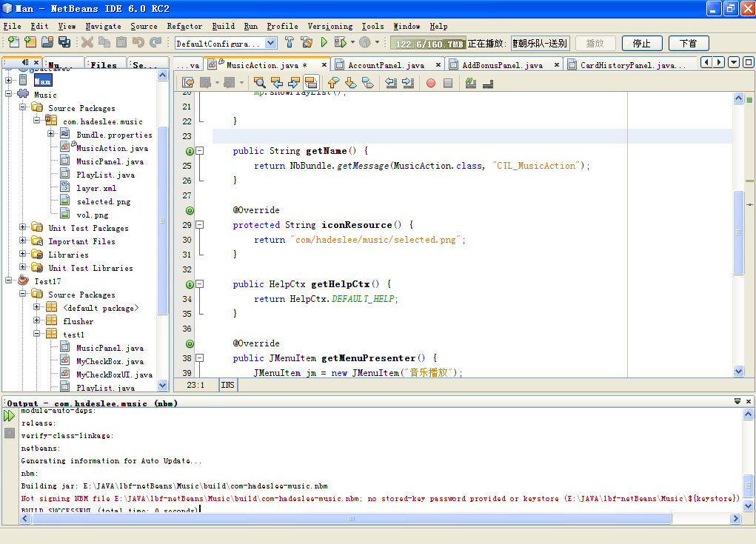Viewport: 756px width, 544px height.
Task: Click the Comment lines editor icon
Action: coord(471,83)
